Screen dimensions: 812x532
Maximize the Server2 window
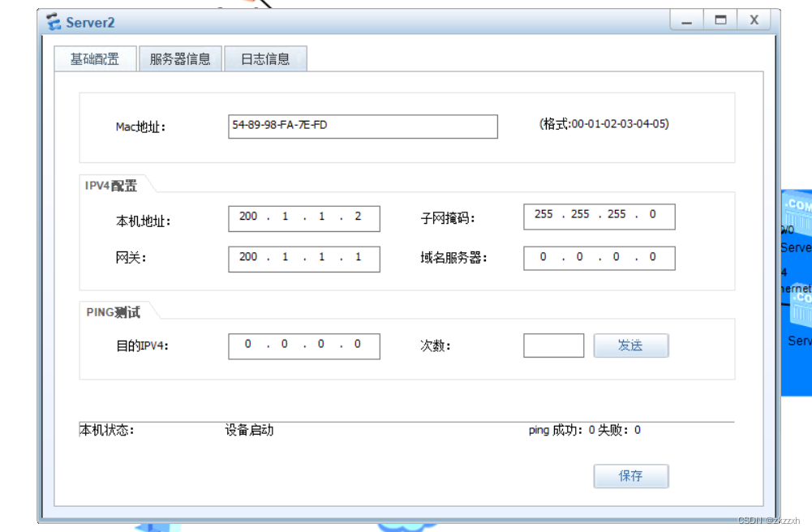(x=719, y=19)
